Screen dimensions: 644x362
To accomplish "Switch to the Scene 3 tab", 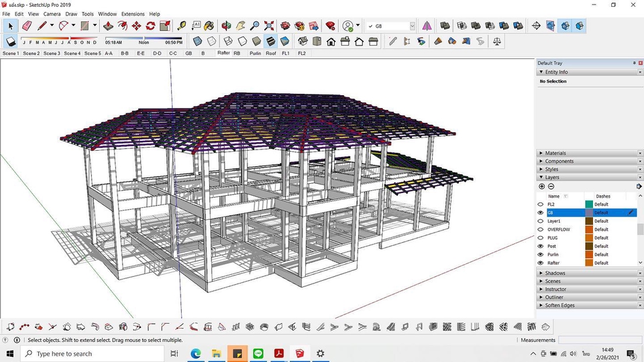I will click(52, 53).
